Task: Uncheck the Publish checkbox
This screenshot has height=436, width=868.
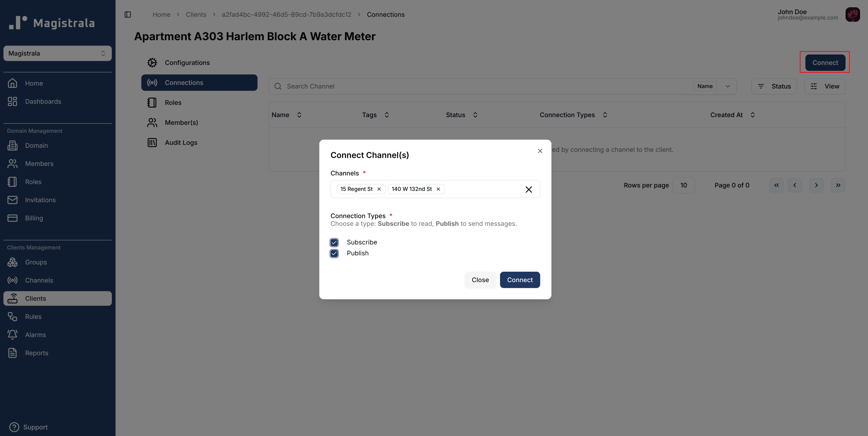Action: click(x=334, y=253)
